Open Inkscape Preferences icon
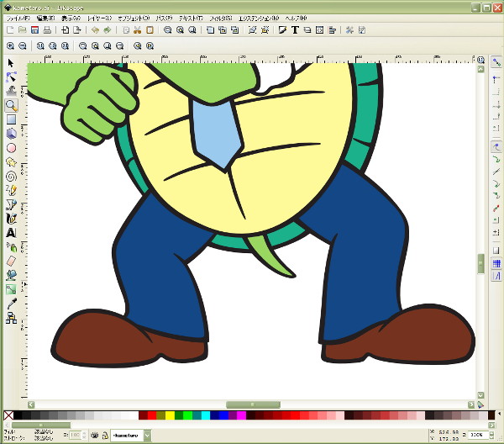The image size is (504, 444). click(349, 30)
